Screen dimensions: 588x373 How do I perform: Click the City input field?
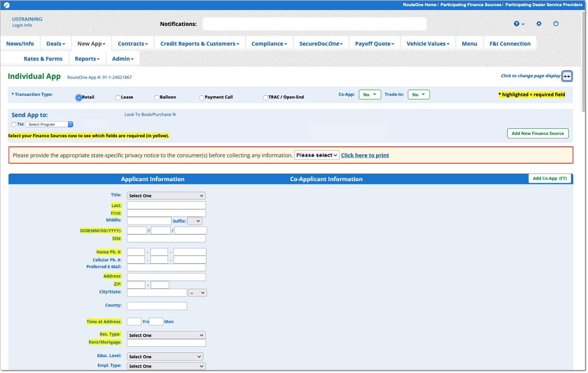point(157,293)
